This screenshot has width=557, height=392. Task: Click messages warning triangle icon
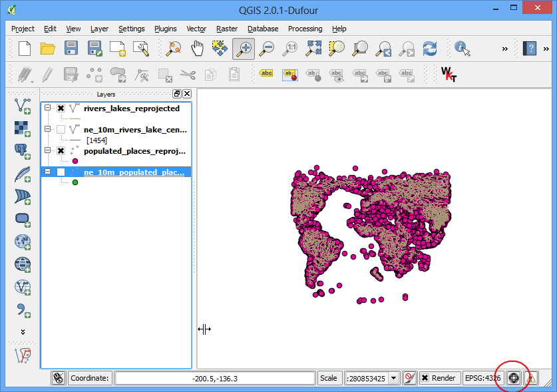[531, 378]
